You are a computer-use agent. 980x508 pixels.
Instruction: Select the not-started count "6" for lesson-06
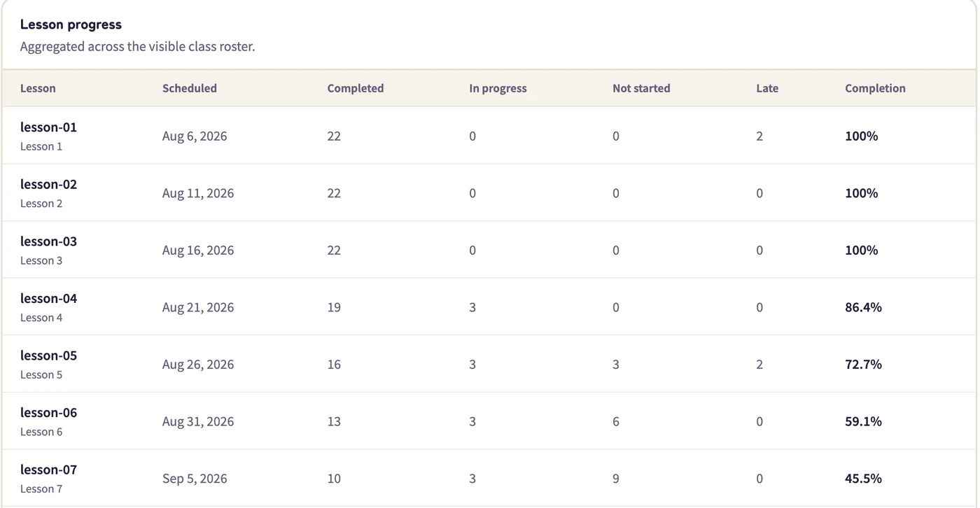tap(616, 421)
